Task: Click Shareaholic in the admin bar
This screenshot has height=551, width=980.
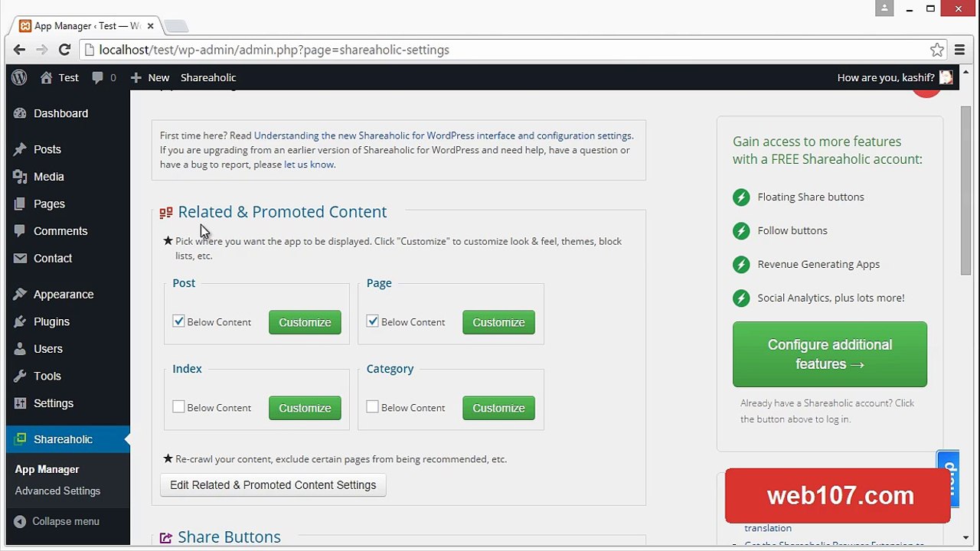Action: 208,77
